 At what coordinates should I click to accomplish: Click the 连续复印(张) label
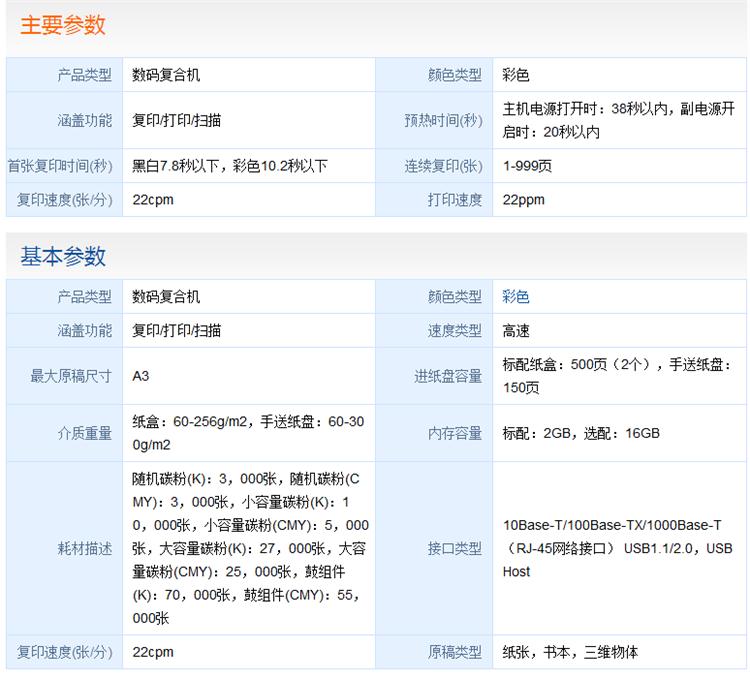tap(443, 166)
